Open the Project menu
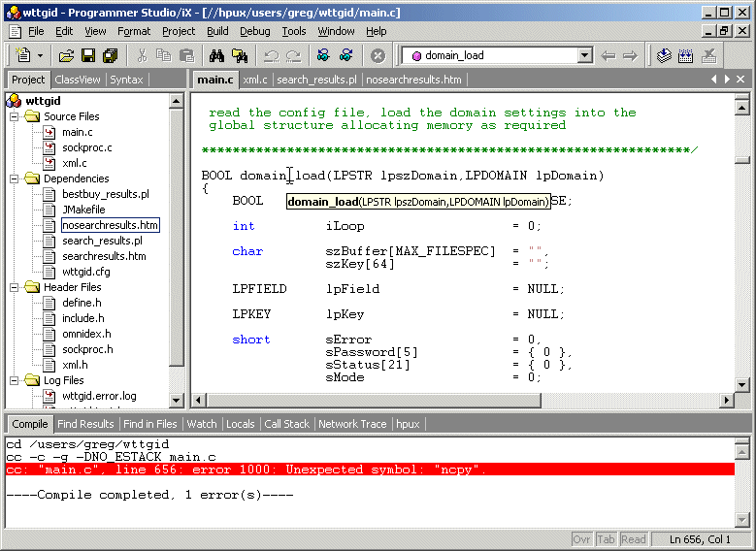Viewport: 756px width, 551px height. pos(179,31)
